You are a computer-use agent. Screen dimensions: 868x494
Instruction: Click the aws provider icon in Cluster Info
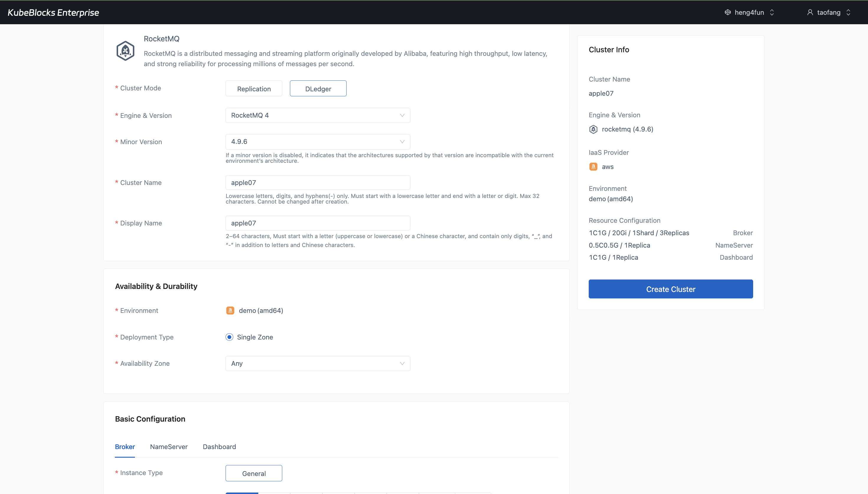593,167
